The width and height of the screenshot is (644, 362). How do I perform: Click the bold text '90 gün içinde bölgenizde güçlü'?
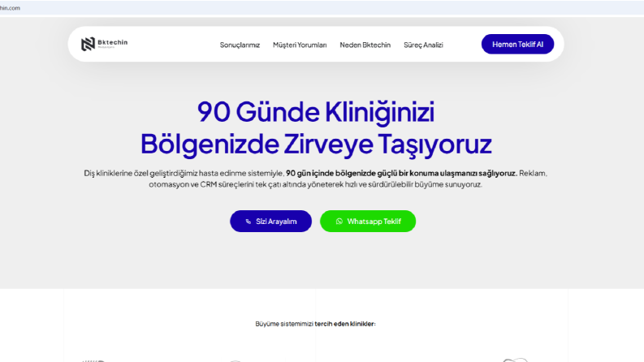[x=340, y=173]
